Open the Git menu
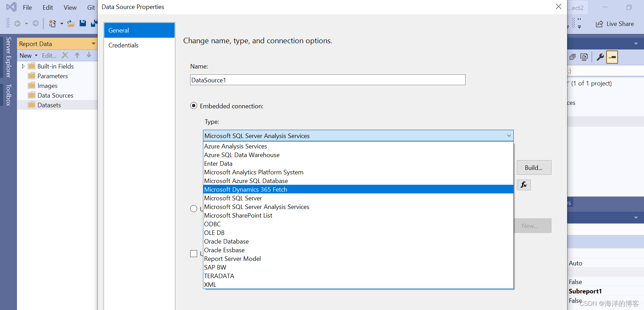The height and width of the screenshot is (310, 644). [91, 8]
